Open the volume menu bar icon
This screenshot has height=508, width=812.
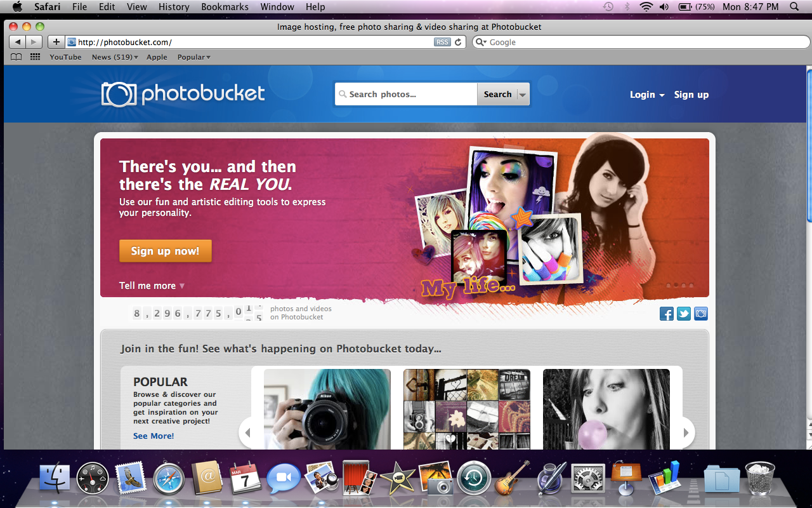[664, 6]
